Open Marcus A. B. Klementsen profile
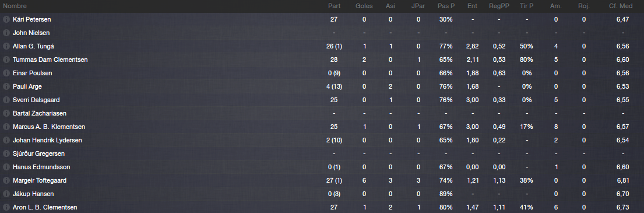 [x=49, y=127]
